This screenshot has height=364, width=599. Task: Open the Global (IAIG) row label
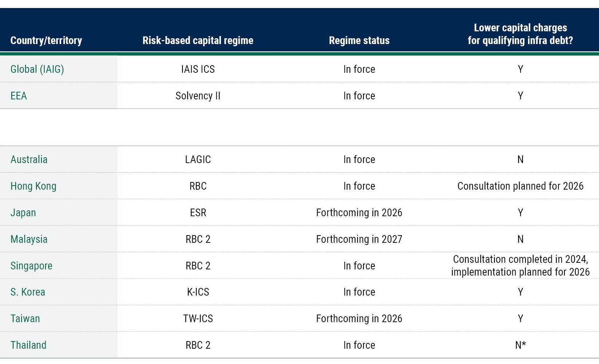37,69
